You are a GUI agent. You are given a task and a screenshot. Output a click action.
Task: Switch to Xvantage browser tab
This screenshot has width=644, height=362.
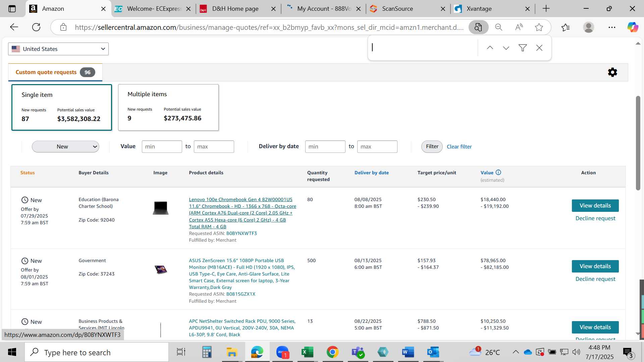pos(492,9)
